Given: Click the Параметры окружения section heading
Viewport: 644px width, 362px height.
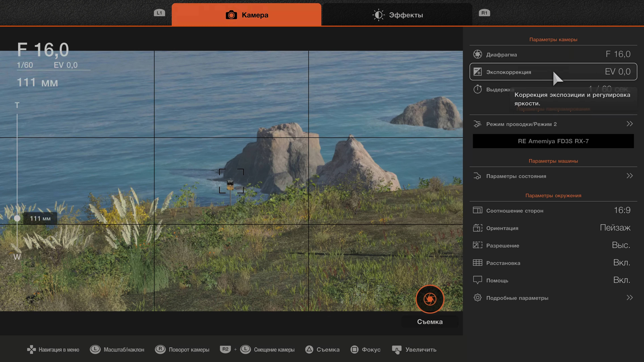Looking at the screenshot, I should pos(553,195).
